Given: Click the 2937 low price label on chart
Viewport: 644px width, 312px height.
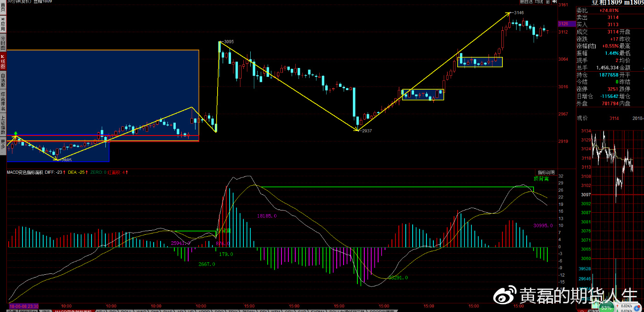Looking at the screenshot, I should 367,131.
